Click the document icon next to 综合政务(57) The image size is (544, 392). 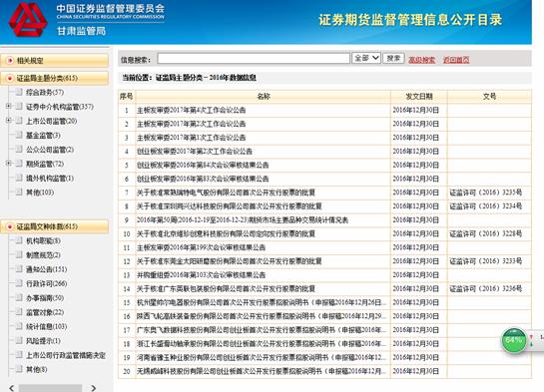click(19, 92)
